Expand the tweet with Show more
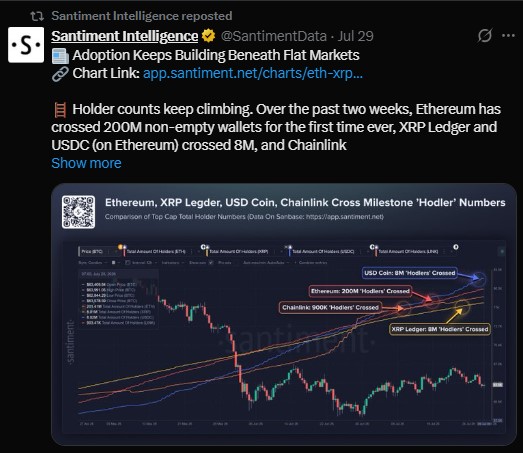The height and width of the screenshot is (453, 523). 86,163
